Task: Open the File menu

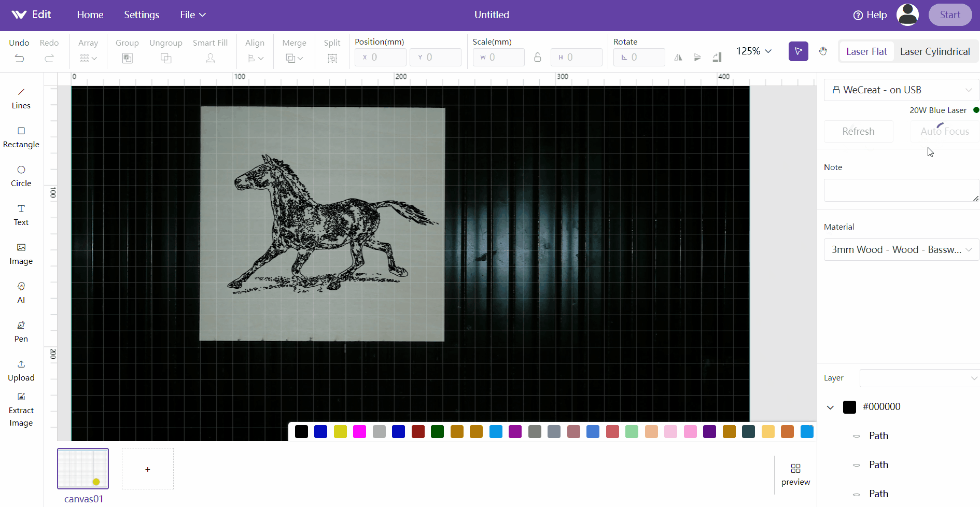Action: click(193, 15)
